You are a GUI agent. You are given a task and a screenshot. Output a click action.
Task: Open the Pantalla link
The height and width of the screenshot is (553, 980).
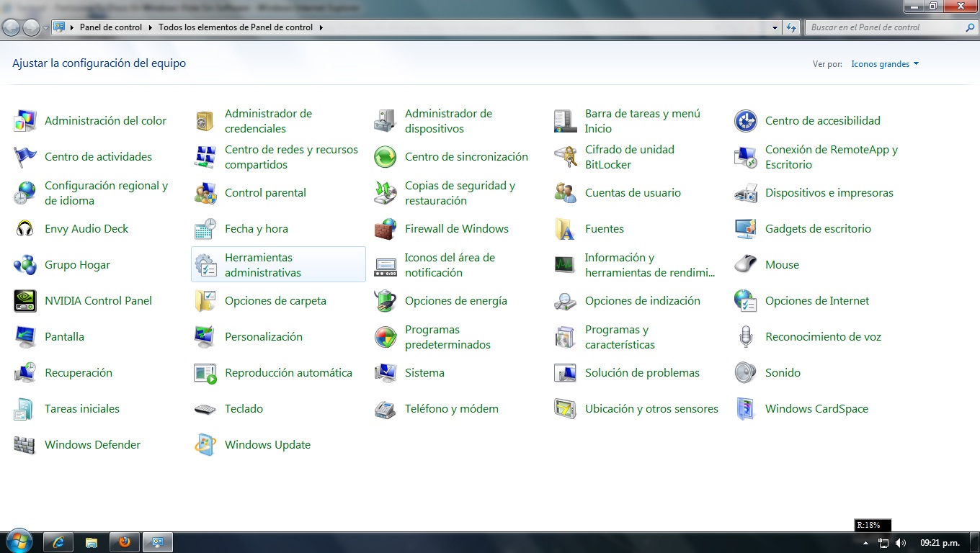(64, 337)
